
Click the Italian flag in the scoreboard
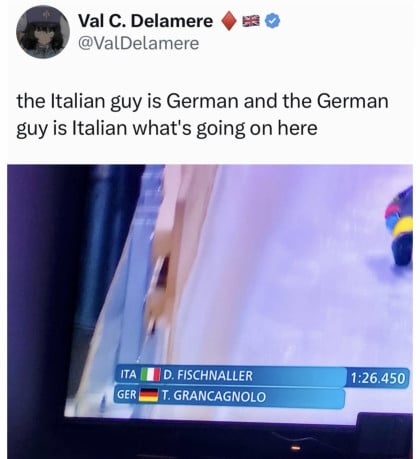150,374
